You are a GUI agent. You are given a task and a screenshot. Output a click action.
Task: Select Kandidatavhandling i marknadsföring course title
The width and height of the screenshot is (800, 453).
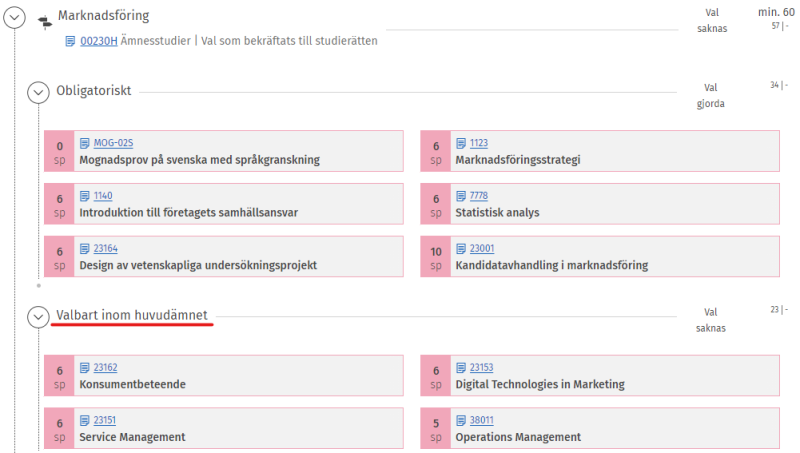[551, 265]
